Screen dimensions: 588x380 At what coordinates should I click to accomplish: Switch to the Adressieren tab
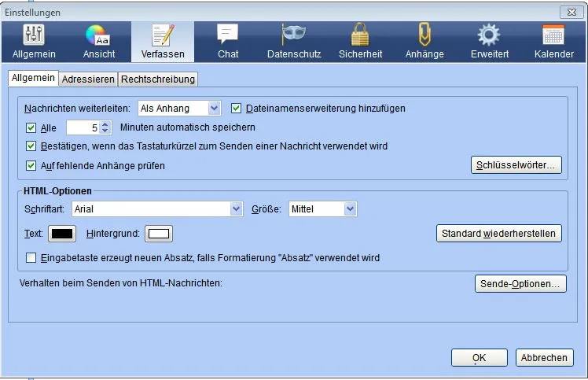pyautogui.click(x=88, y=79)
